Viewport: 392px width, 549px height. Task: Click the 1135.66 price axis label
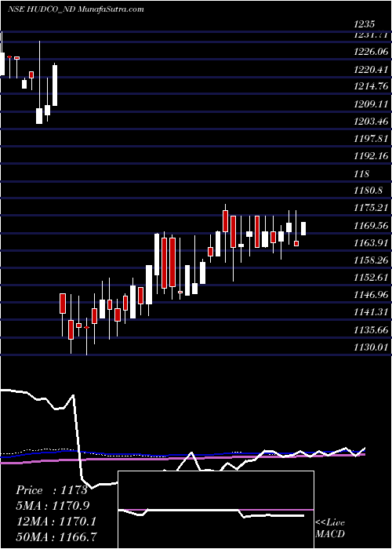coord(371,329)
